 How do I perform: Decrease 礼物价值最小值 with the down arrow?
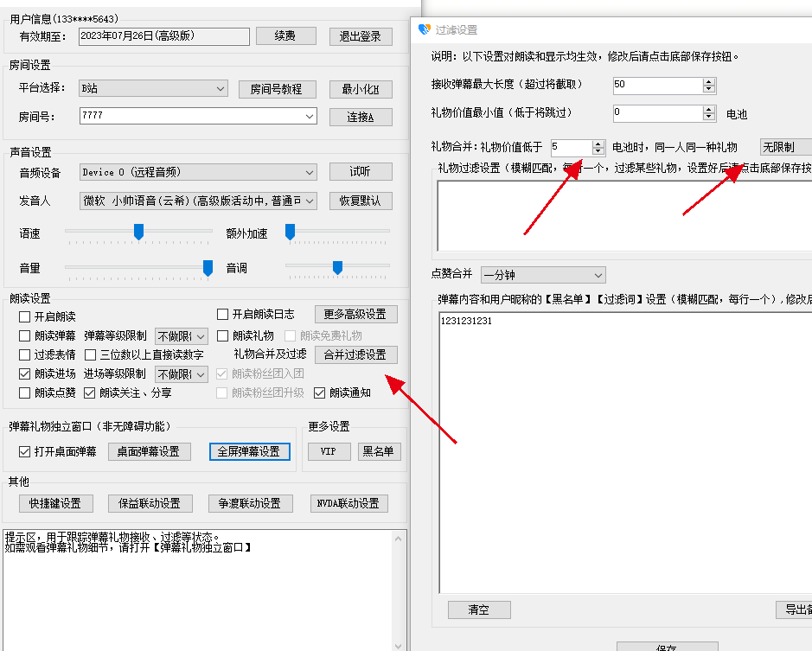[x=709, y=117]
